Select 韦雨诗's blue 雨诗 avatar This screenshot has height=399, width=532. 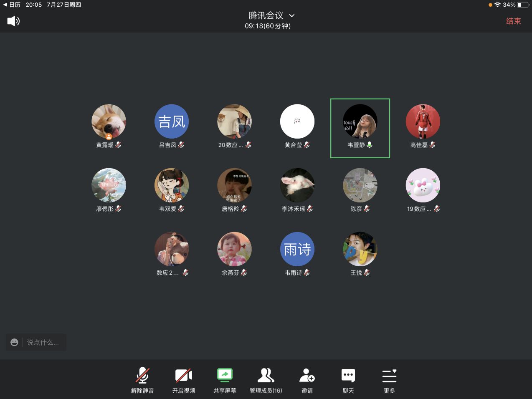click(x=297, y=249)
